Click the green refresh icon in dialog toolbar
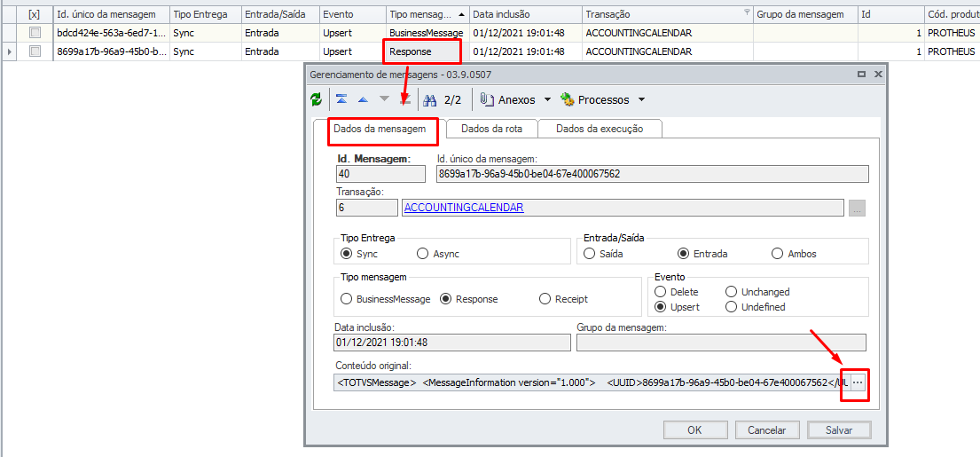This screenshot has height=457, width=980. (x=317, y=99)
